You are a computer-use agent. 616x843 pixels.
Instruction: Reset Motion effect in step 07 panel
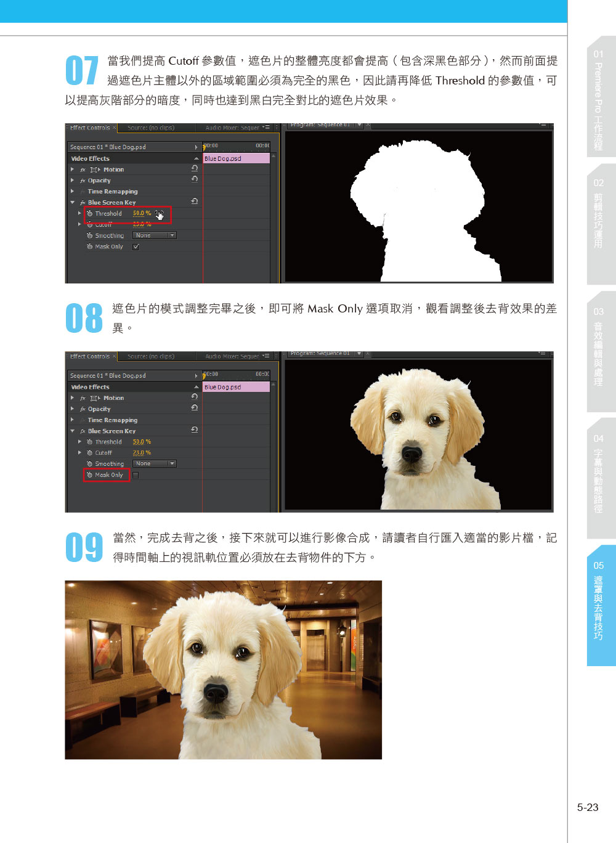(195, 168)
